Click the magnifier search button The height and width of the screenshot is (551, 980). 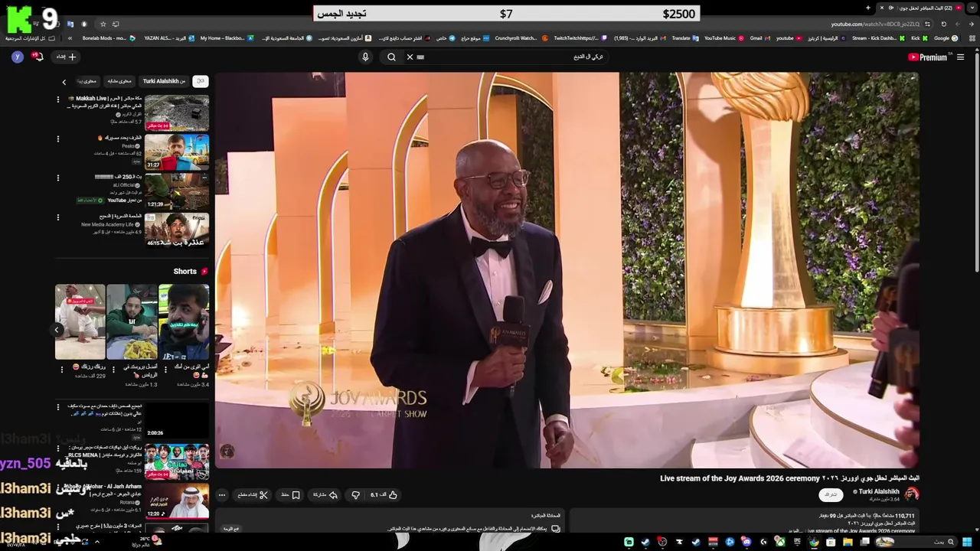click(x=391, y=57)
